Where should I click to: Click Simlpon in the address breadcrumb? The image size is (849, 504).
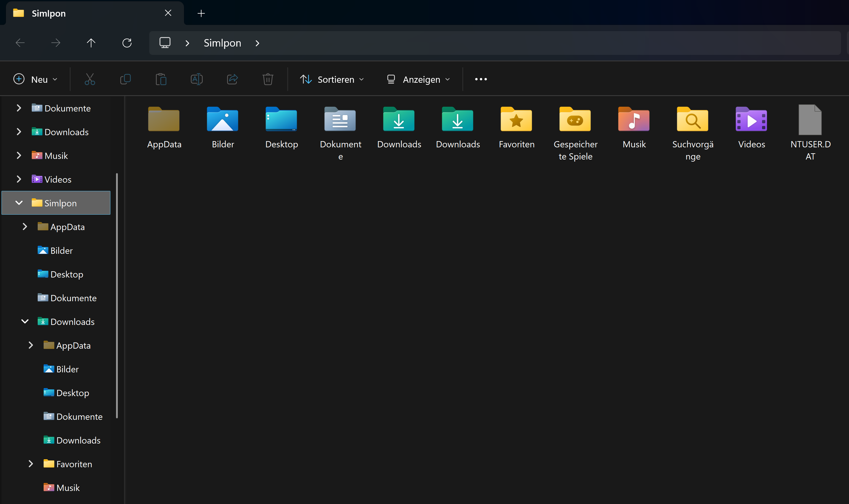pos(222,43)
